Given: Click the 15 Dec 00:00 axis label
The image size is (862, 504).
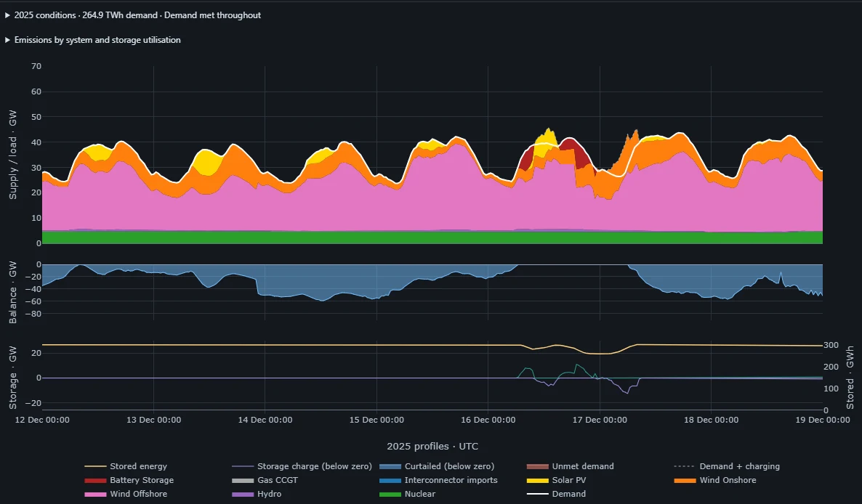Looking at the screenshot, I should [x=376, y=420].
